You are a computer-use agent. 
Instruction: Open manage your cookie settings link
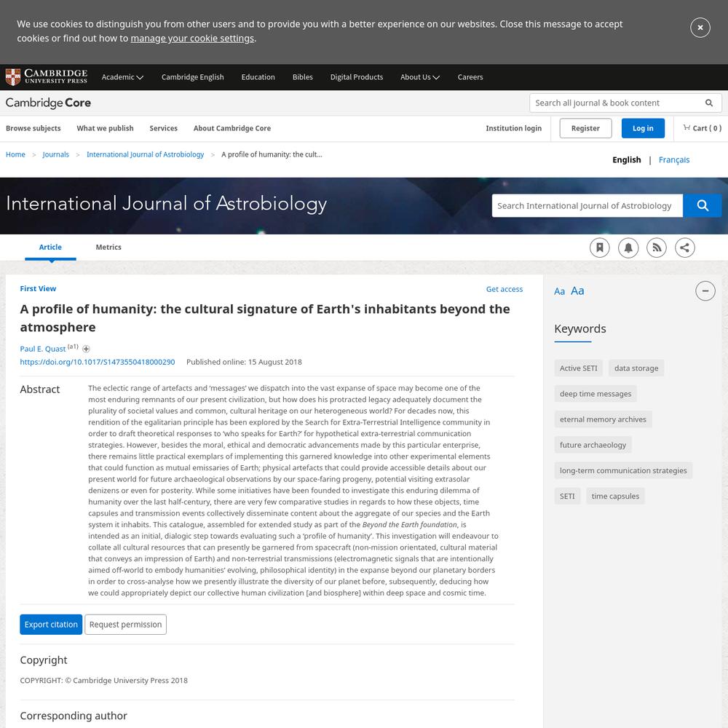(x=192, y=39)
